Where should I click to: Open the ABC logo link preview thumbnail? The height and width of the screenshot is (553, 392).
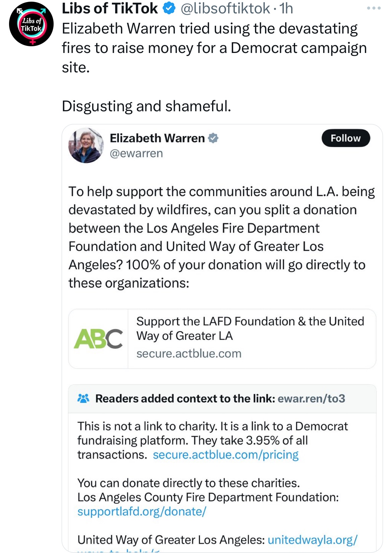coord(98,339)
